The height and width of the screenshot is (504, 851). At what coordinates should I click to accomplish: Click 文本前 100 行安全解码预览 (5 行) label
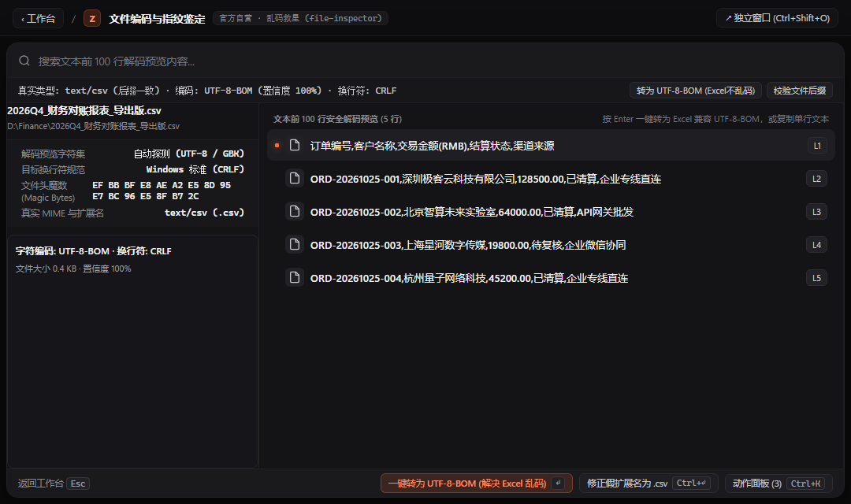337,119
